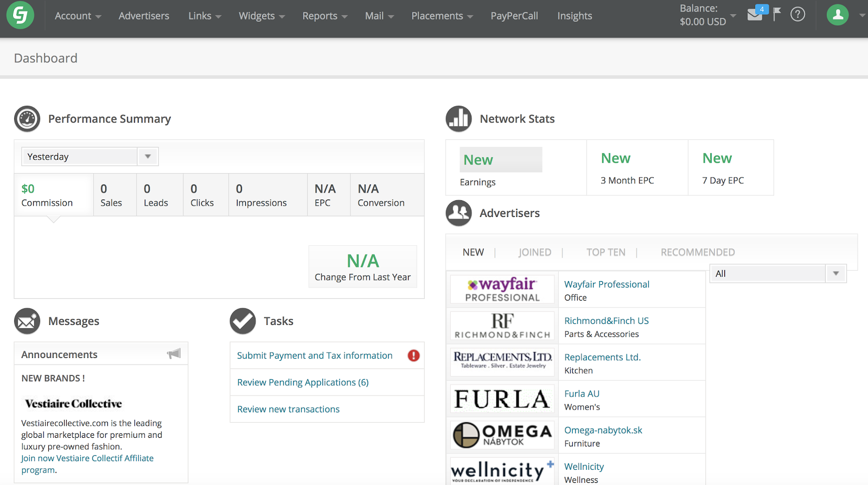
Task: Switch to the RECOMMENDED advertisers tab
Action: pyautogui.click(x=698, y=252)
